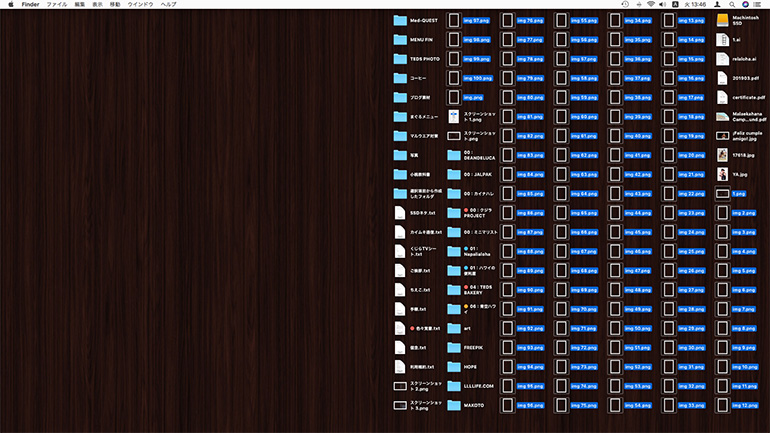Select the Macintosh SSD drive icon

[x=723, y=20]
